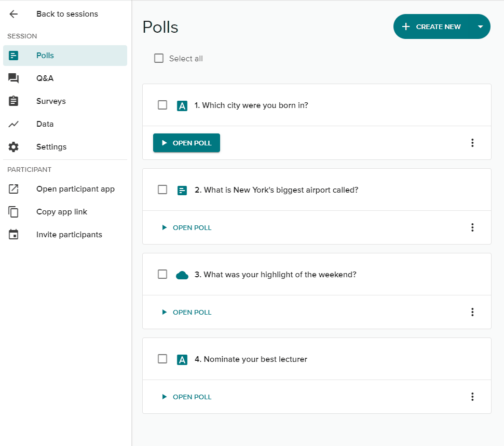Click OPEN POLL on "Which city were you born in?"
Image resolution: width=504 pixels, height=446 pixels.
click(186, 143)
